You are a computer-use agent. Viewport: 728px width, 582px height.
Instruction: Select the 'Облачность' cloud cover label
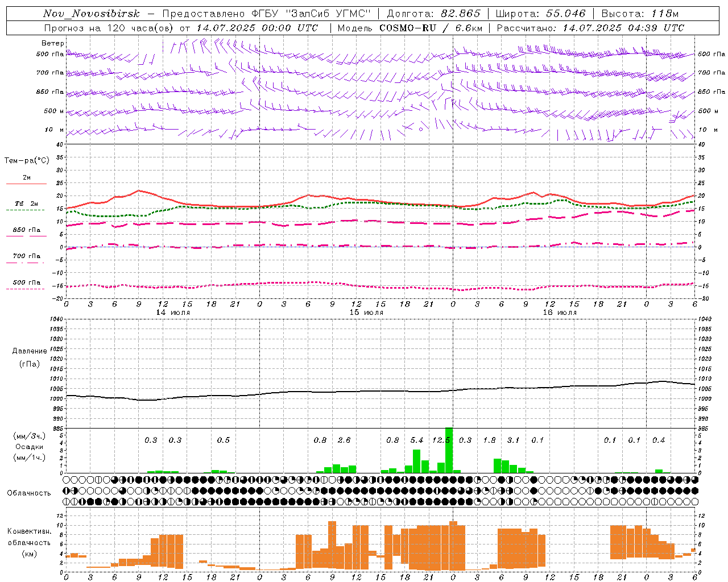tap(29, 493)
